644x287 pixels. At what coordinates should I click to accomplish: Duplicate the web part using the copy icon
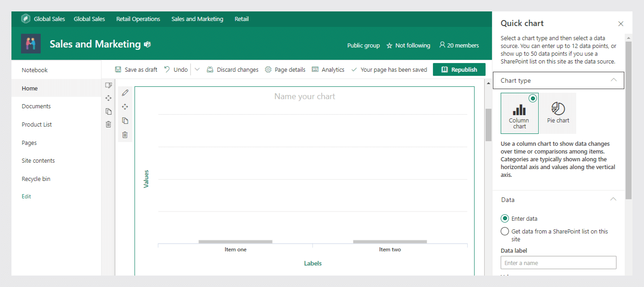(125, 120)
